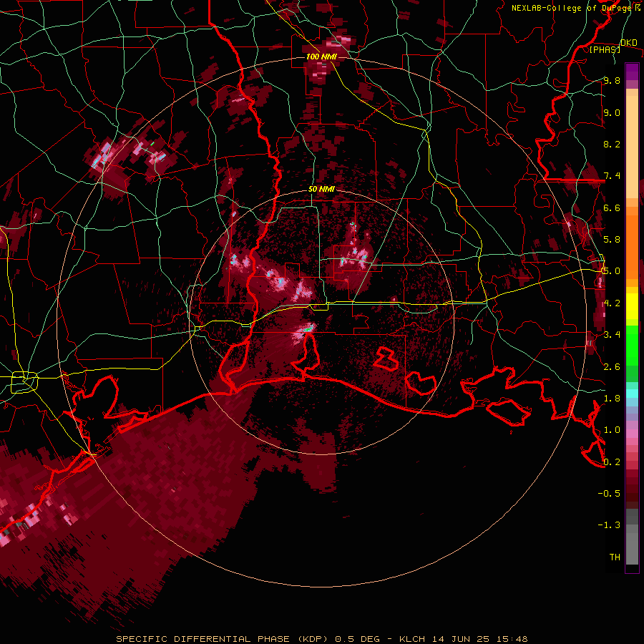Click the 0.2 value on color scale
Image resolution: width=644 pixels, height=644 pixels.
[x=612, y=462]
